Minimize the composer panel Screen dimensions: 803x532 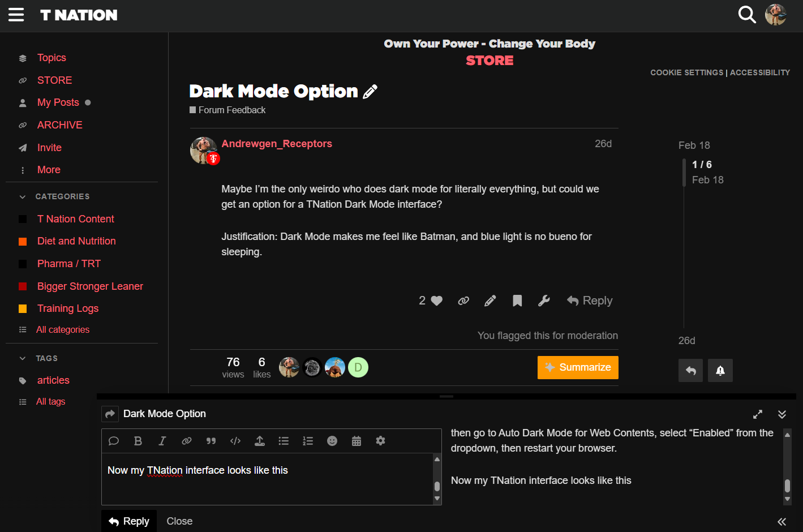click(x=782, y=414)
